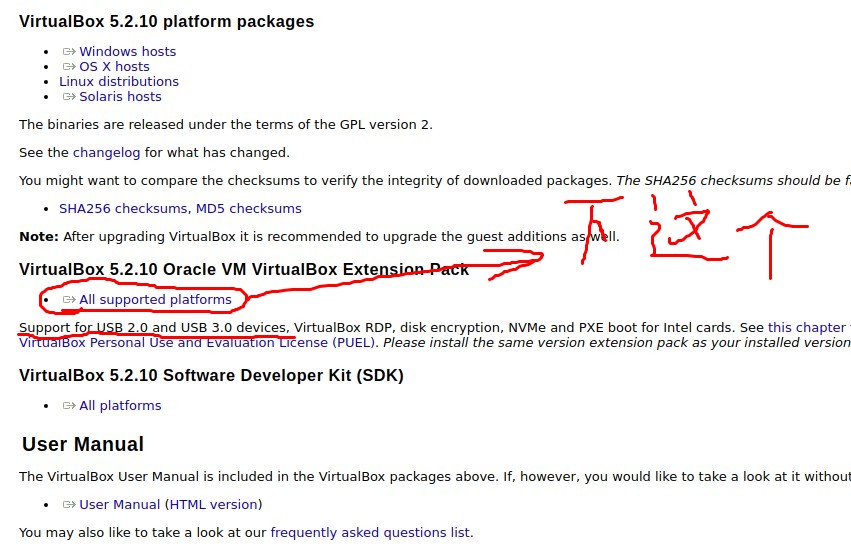Click arrow icon before User Manual link
Viewport: 851px width, 553px height.
(x=69, y=505)
